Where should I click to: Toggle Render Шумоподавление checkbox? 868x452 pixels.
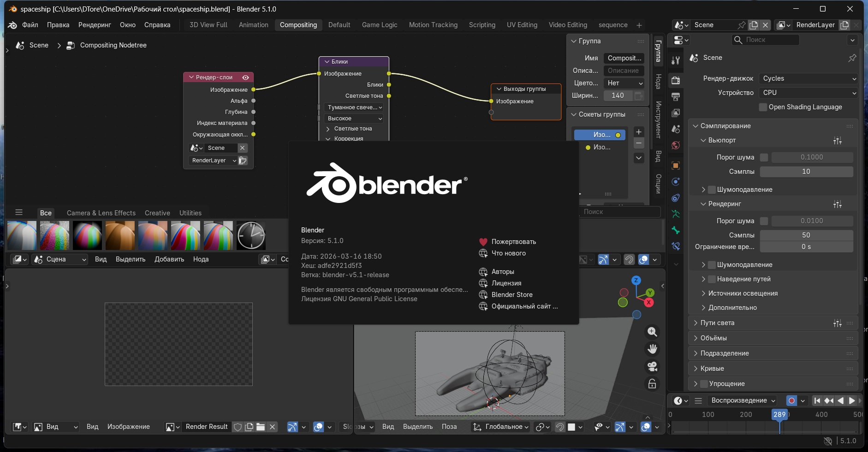(x=712, y=265)
